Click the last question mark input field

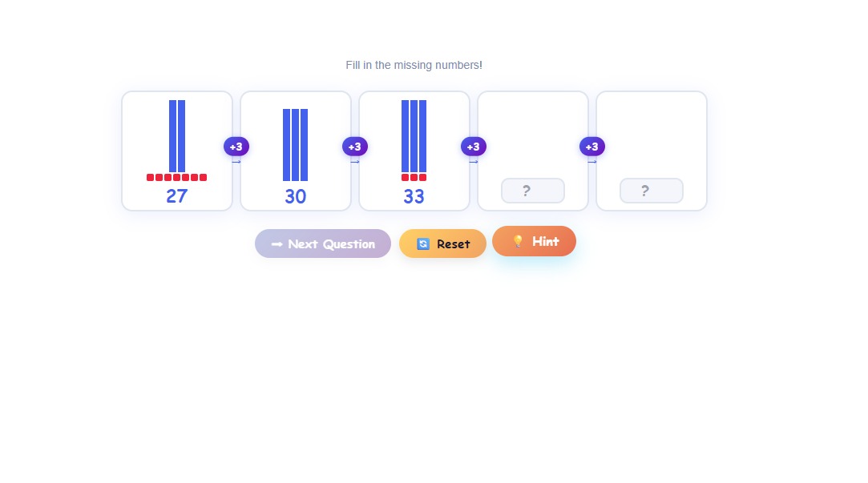point(651,190)
